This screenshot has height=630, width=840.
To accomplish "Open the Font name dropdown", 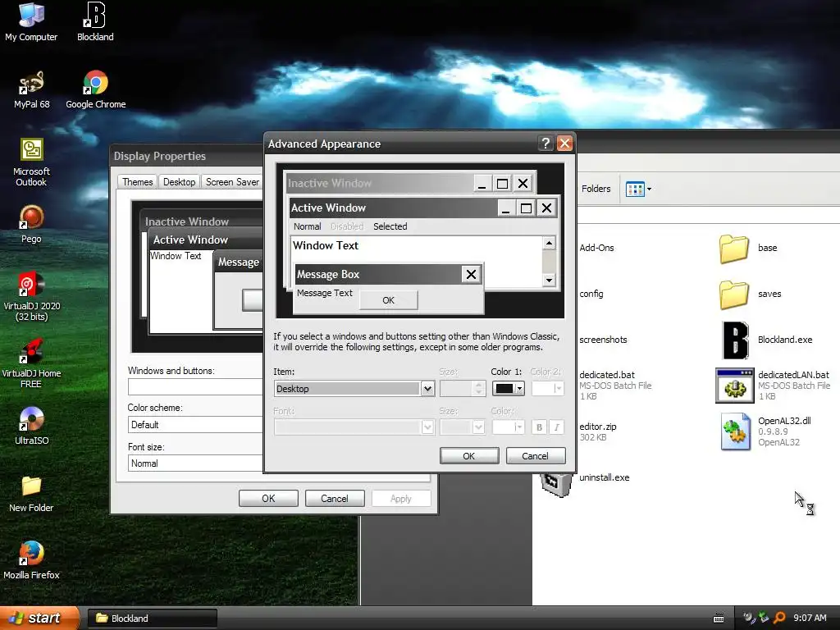I will click(x=354, y=427).
